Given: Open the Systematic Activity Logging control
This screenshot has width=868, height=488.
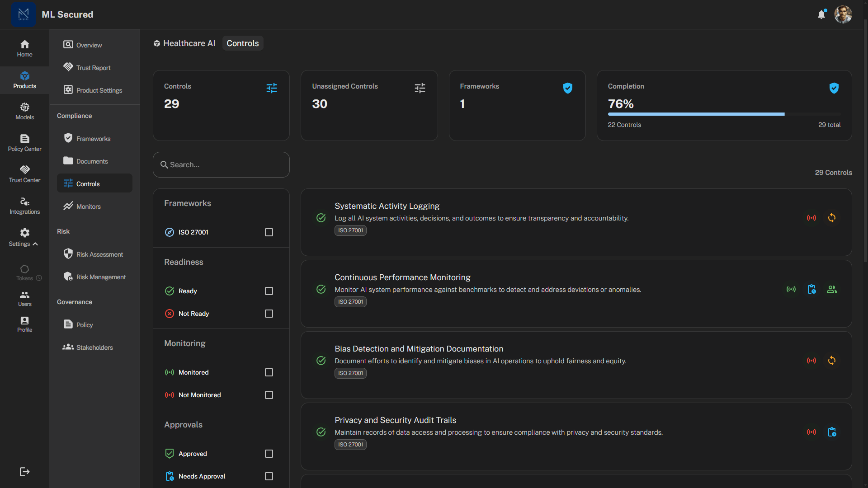Looking at the screenshot, I should tap(387, 206).
